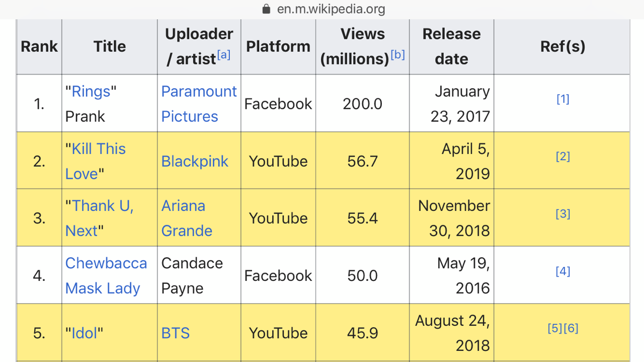Open footnote [a] in Uploader / artist header
The width and height of the screenshot is (644, 362).
coord(224,54)
